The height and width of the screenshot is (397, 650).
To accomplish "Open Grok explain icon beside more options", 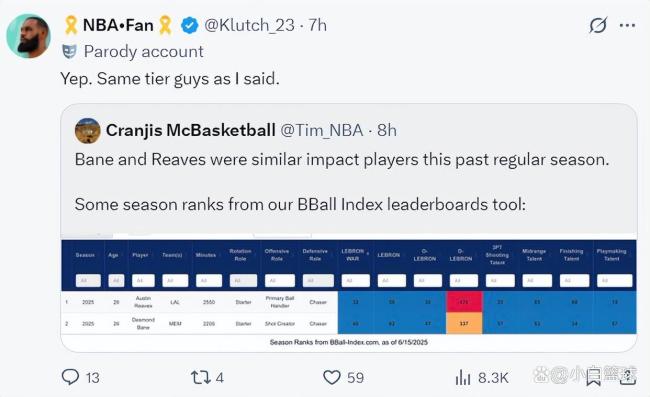I will coord(598,26).
